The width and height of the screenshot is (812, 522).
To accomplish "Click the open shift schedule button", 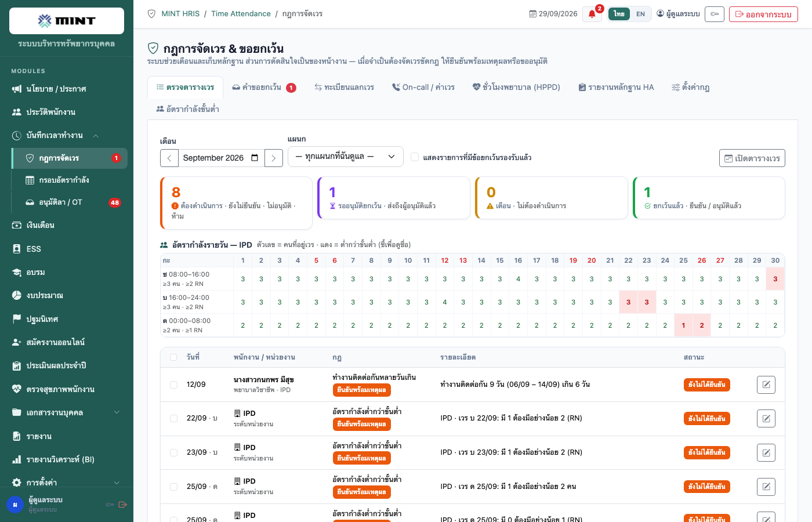I will point(752,158).
